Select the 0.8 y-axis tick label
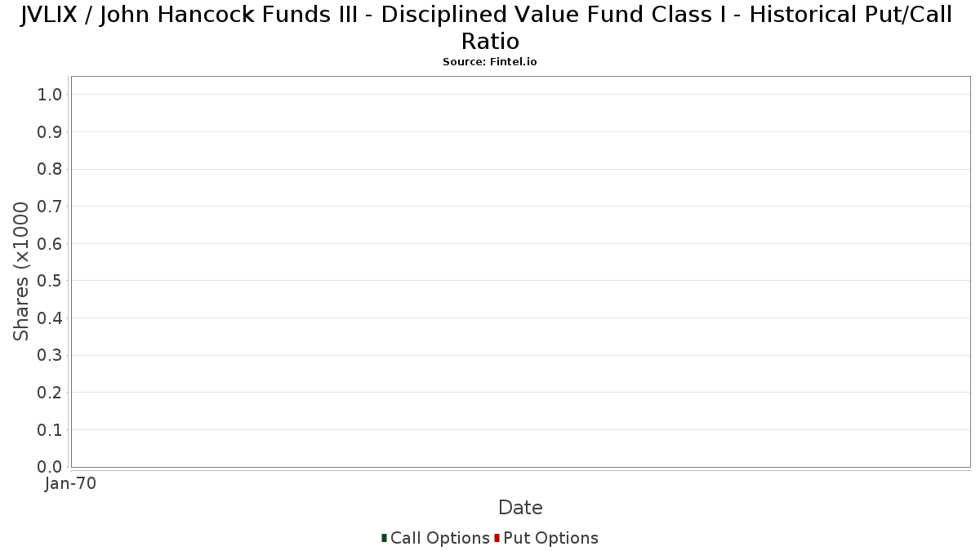The height and width of the screenshot is (551, 980). pyautogui.click(x=50, y=169)
